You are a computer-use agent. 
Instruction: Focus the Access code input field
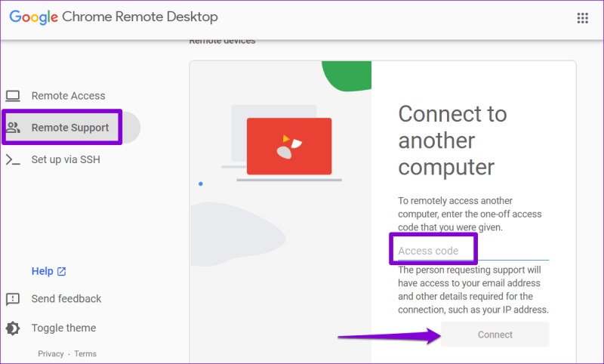pyautogui.click(x=473, y=251)
